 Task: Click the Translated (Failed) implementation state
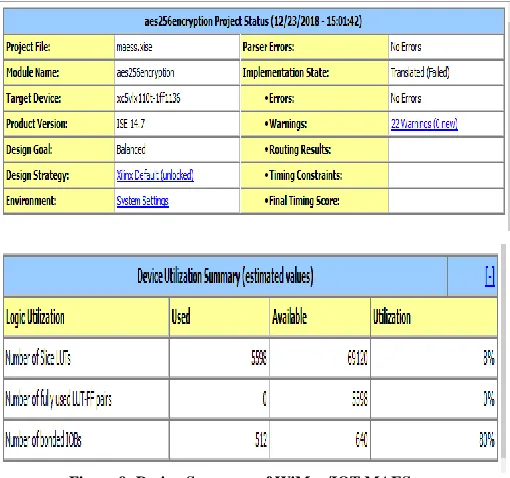(x=420, y=73)
